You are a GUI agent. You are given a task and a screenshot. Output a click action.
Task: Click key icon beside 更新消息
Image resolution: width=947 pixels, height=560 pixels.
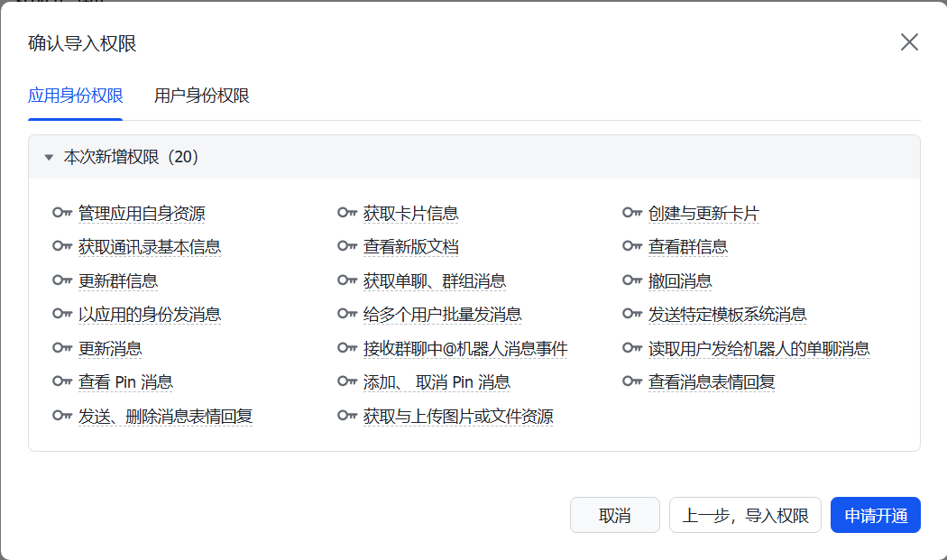click(x=62, y=348)
